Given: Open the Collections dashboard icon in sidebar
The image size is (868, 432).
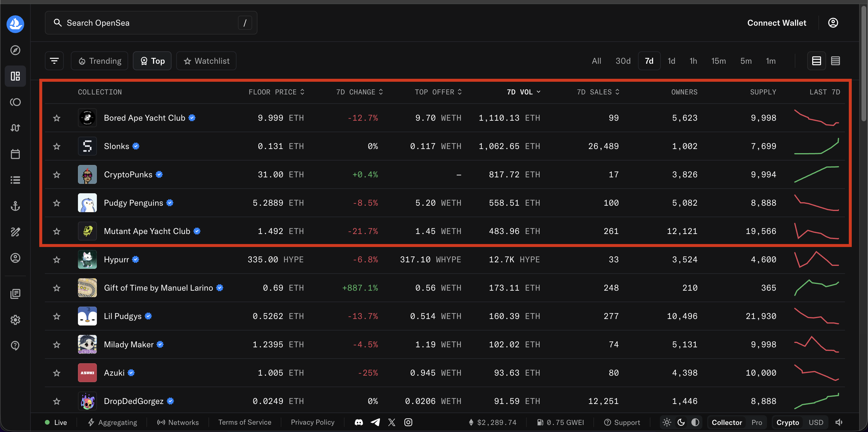Looking at the screenshot, I should pos(15,76).
